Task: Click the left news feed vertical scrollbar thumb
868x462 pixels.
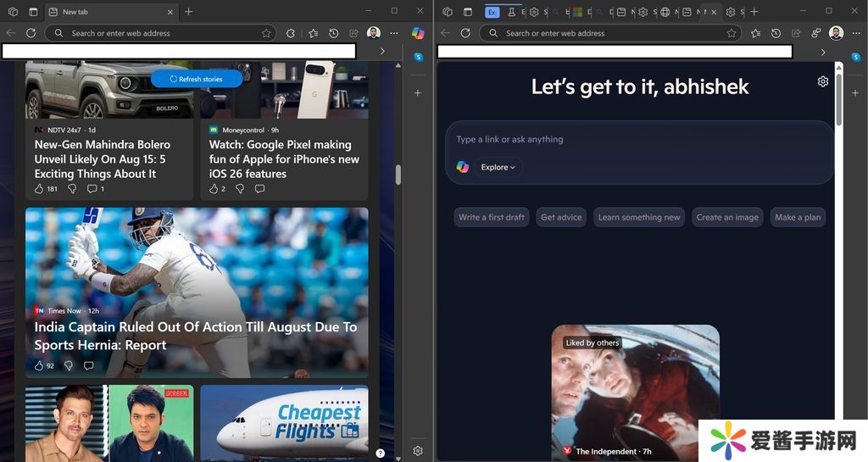Action: pyautogui.click(x=398, y=175)
